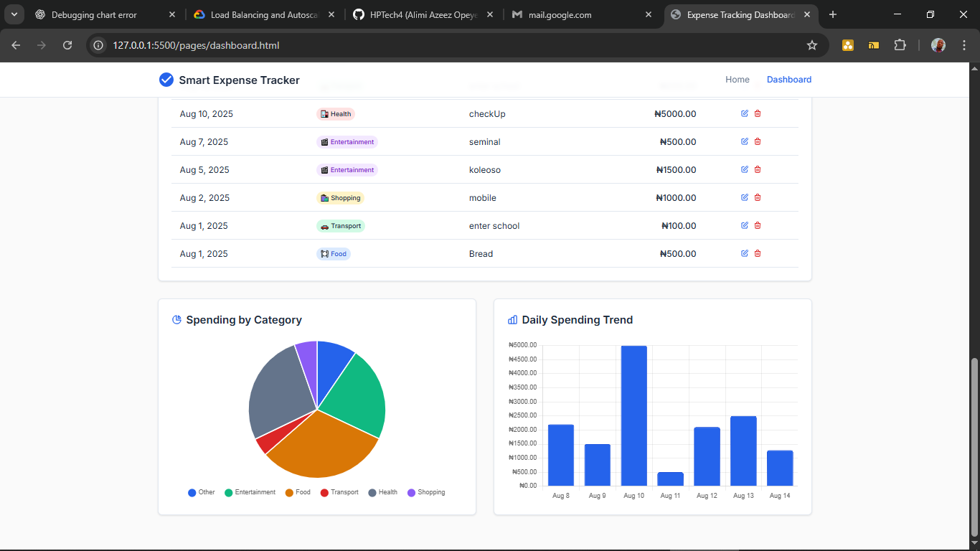Open the Home navigation link

738,80
